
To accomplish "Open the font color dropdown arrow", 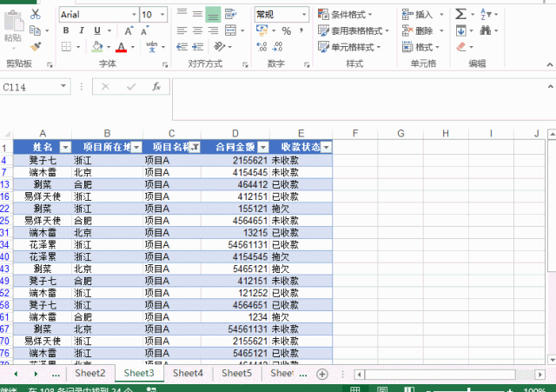I will click(x=133, y=47).
